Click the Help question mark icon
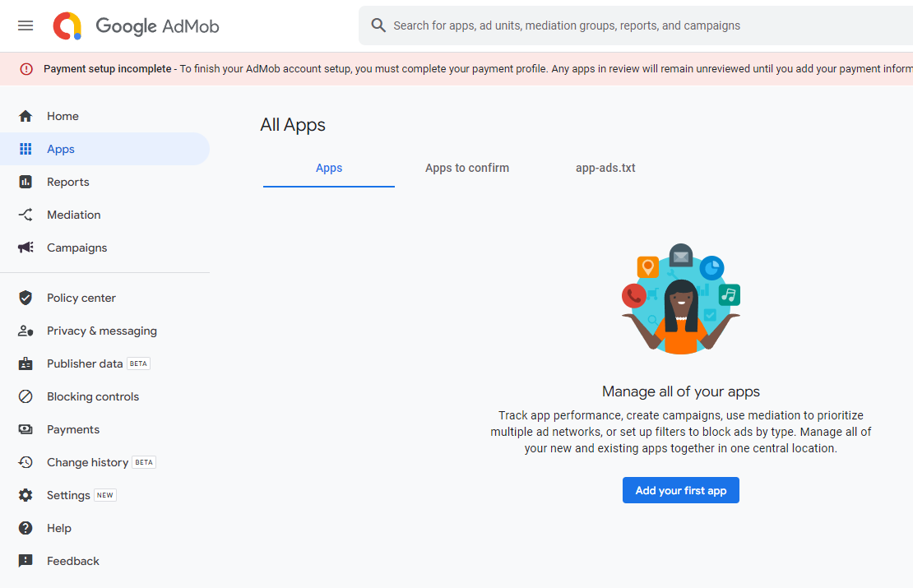The height and width of the screenshot is (588, 913). [x=25, y=528]
